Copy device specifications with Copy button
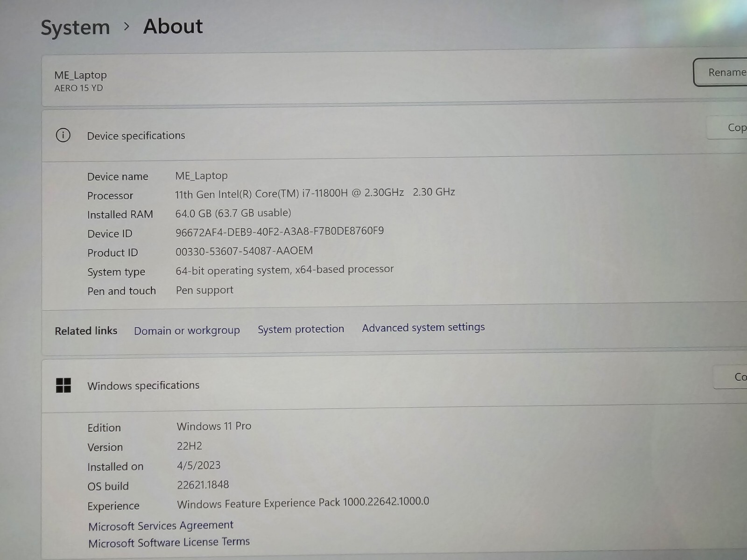The image size is (747, 560). coord(727,127)
